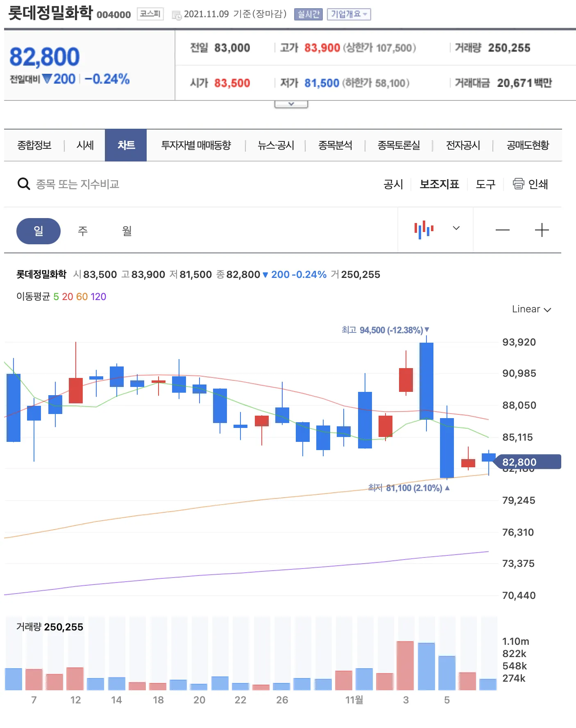Click the 93,920 price axis label
The width and height of the screenshot is (576, 728).
[x=519, y=342]
